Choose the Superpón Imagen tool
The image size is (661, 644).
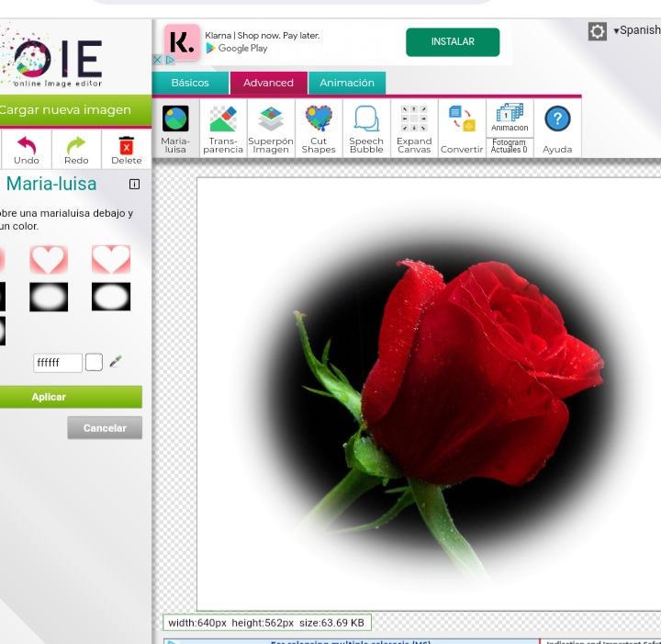(271, 129)
